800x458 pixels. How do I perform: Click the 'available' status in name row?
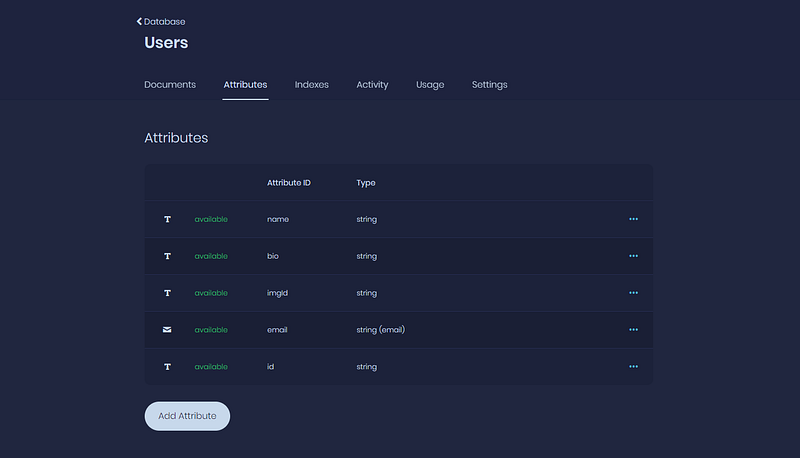[x=211, y=219]
